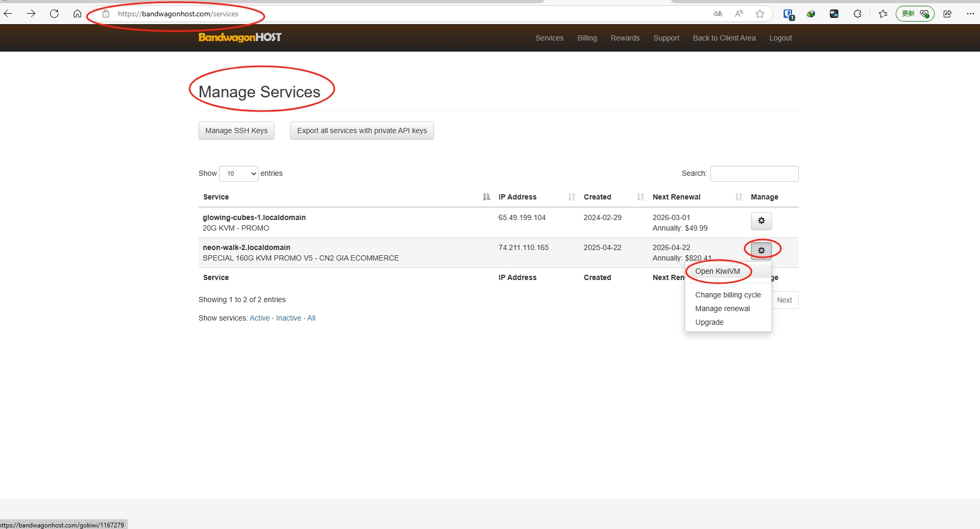Open the share page icon
980x529 pixels.
[x=947, y=14]
